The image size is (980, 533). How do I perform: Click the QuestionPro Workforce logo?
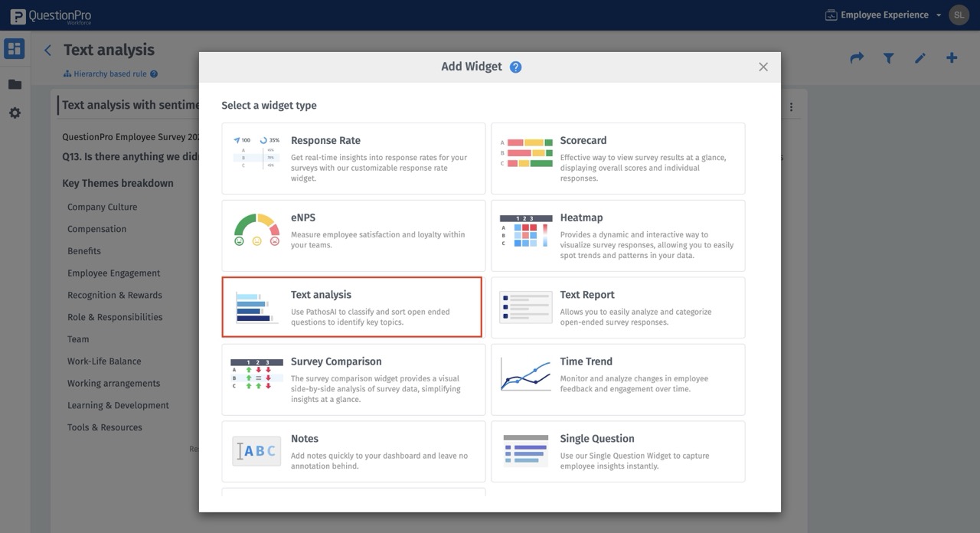click(51, 15)
